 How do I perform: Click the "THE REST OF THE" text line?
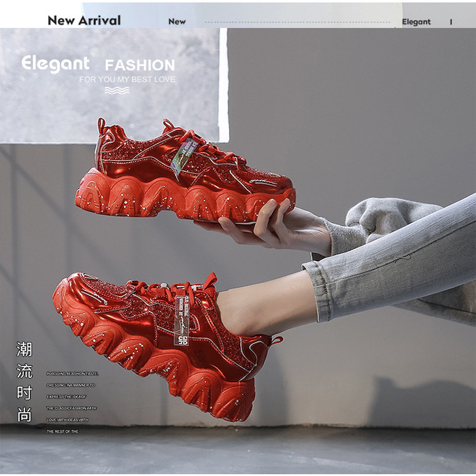(x=63, y=431)
